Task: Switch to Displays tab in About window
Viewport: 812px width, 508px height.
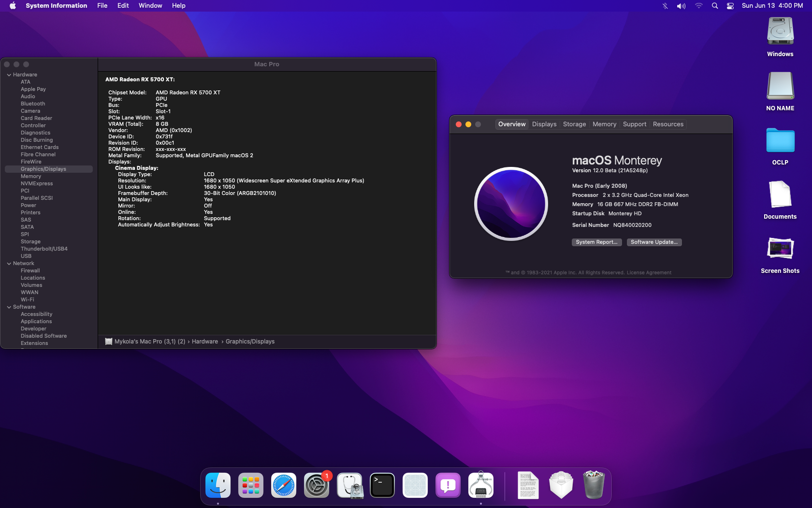Action: click(544, 124)
